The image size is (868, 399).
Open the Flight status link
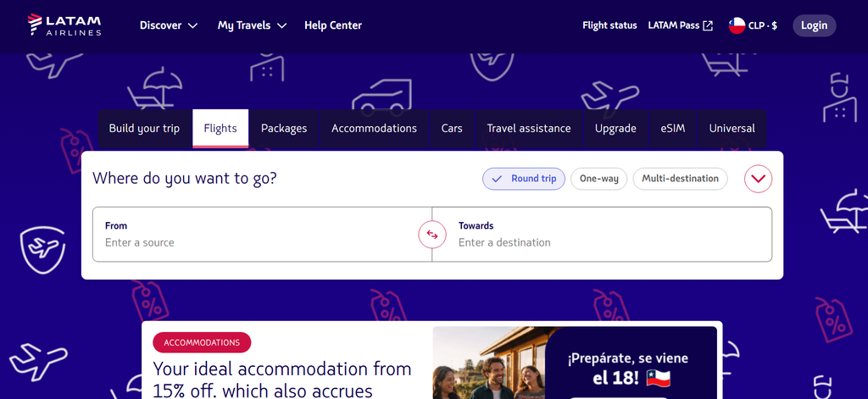pos(609,25)
